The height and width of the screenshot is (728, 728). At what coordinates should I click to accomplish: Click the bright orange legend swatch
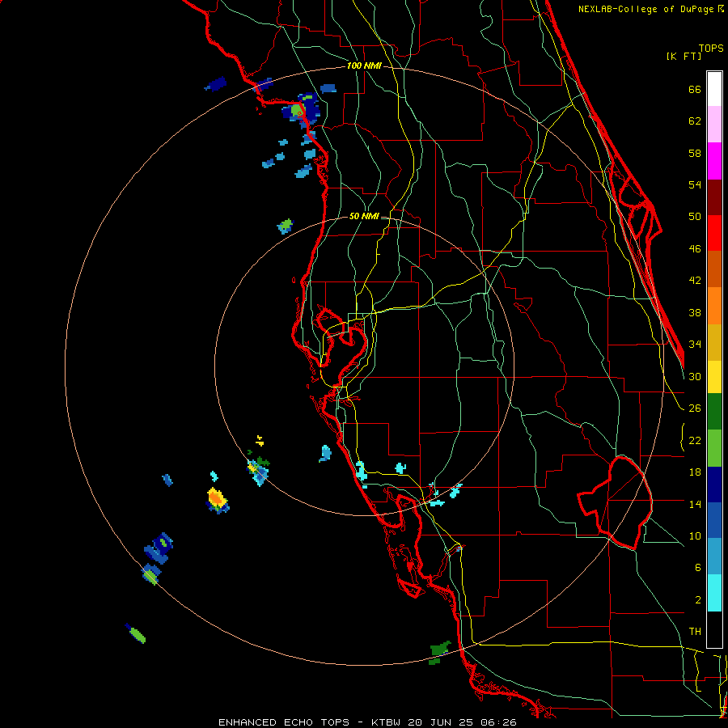[714, 306]
